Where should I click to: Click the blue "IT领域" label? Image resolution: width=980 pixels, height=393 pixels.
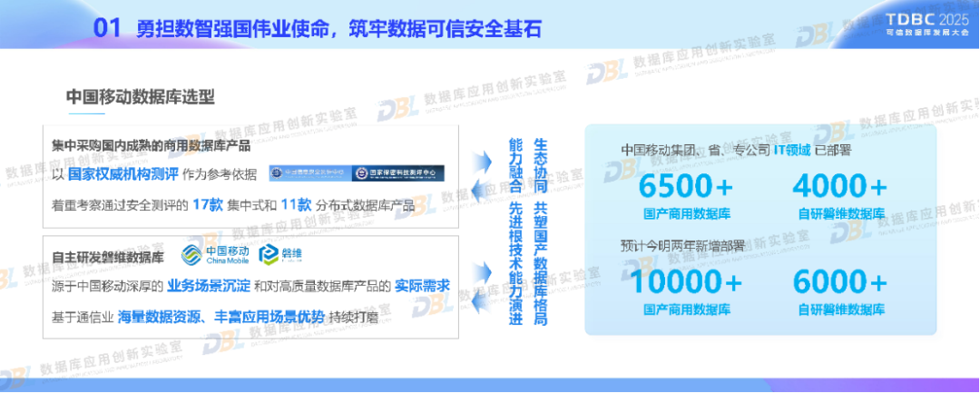792,150
